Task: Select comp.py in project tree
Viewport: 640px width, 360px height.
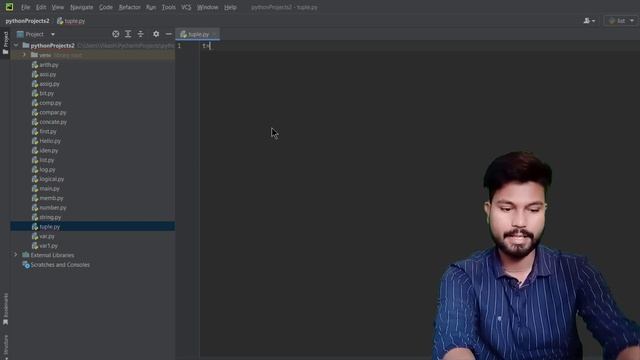Action: (50, 103)
